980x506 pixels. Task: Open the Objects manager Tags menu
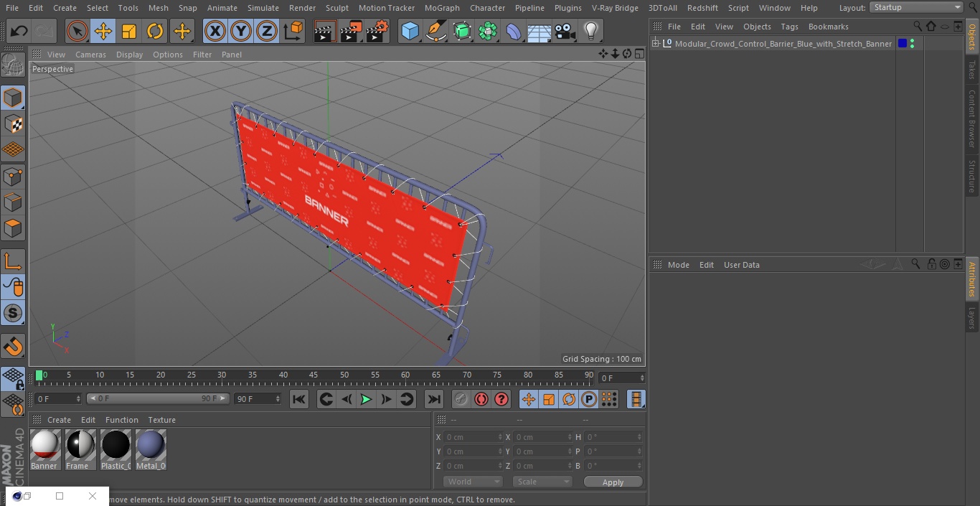(x=789, y=27)
